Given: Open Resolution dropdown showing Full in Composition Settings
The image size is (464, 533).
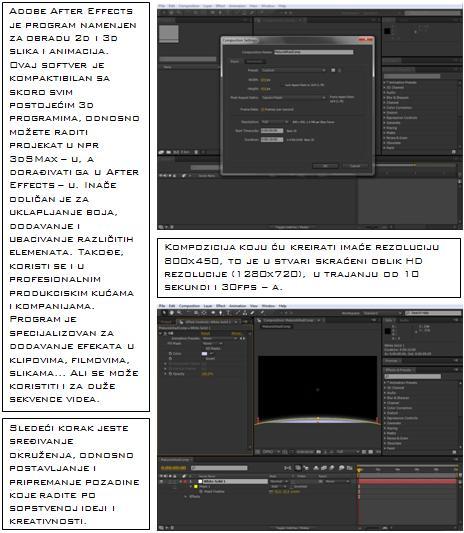Looking at the screenshot, I should [x=275, y=122].
